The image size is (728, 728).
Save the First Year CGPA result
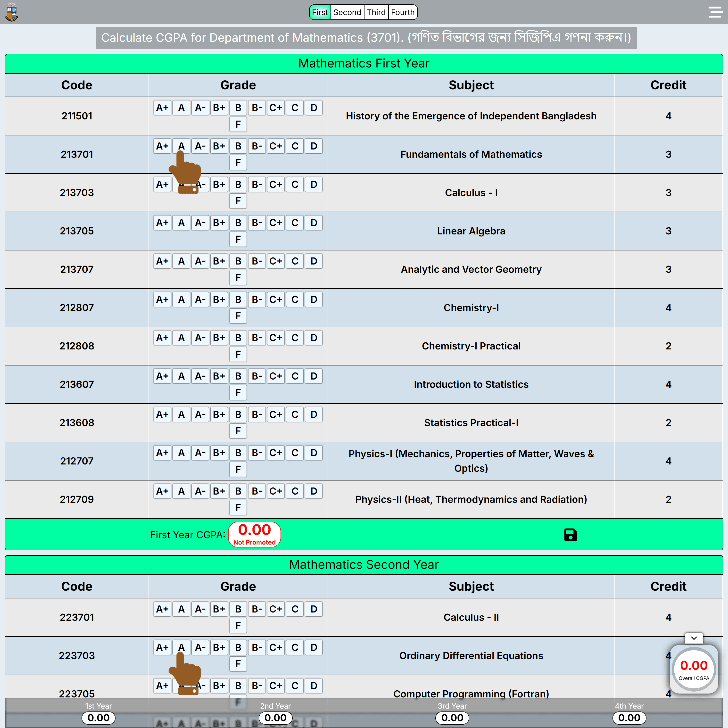tap(571, 535)
